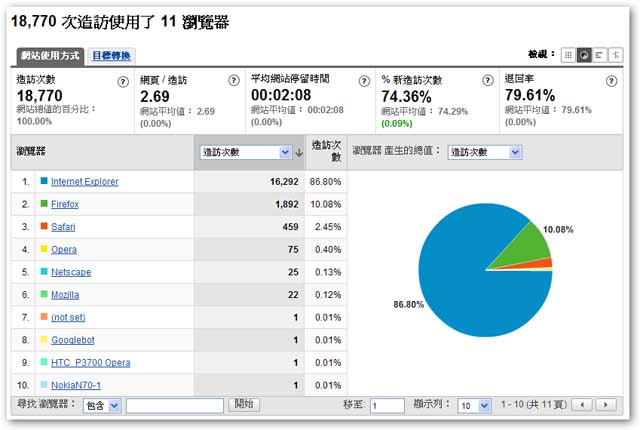
Task: Click the 移至 go-to row field
Action: pos(387,406)
